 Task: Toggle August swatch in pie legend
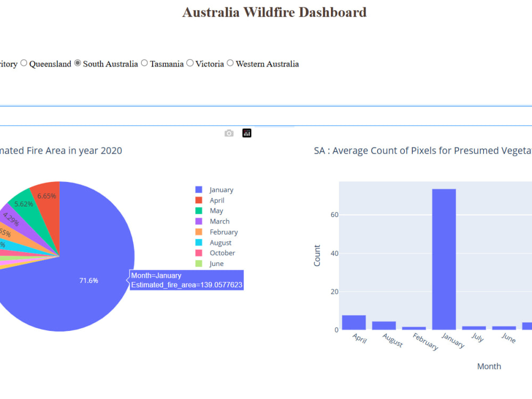(x=199, y=242)
